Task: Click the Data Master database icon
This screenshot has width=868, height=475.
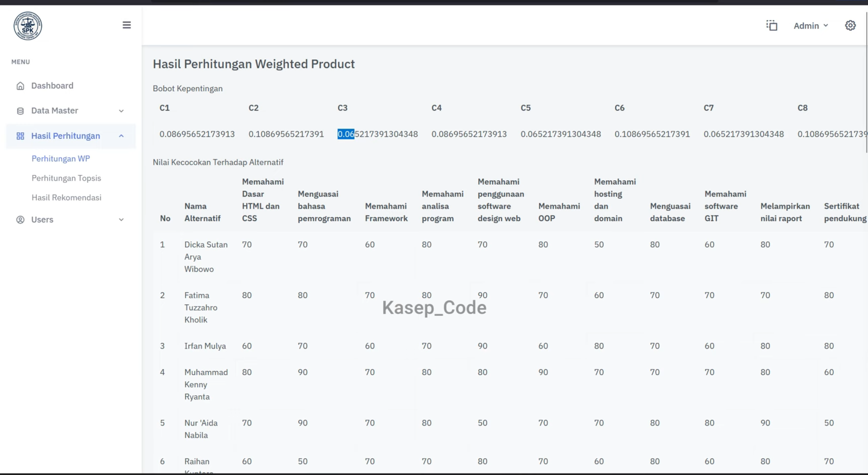Action: click(x=20, y=111)
